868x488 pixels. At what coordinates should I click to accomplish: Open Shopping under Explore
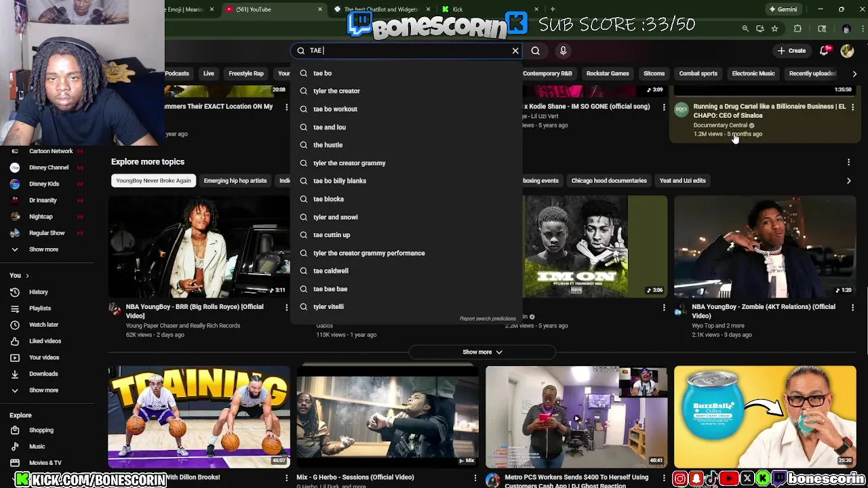click(x=41, y=430)
